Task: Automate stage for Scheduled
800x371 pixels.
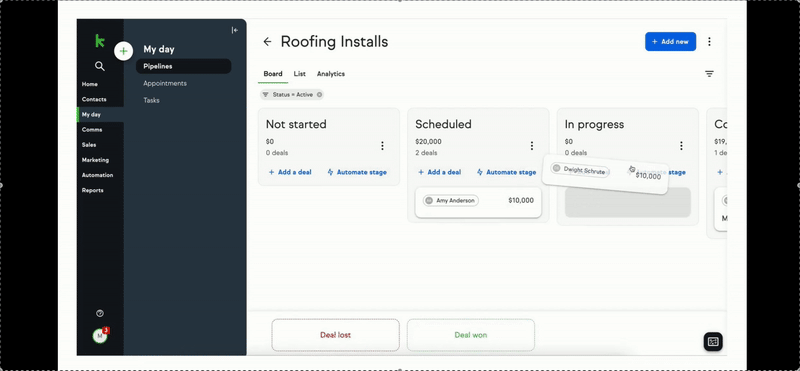Action: click(x=506, y=172)
